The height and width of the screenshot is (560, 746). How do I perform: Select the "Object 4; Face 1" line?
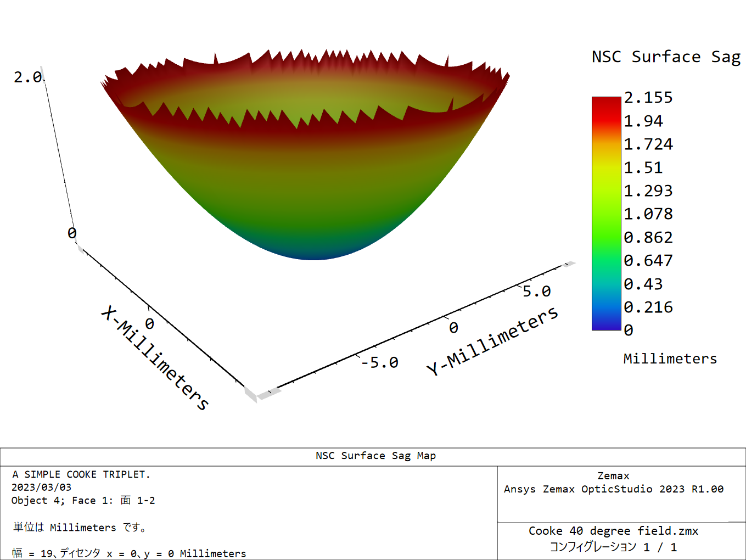click(x=83, y=501)
